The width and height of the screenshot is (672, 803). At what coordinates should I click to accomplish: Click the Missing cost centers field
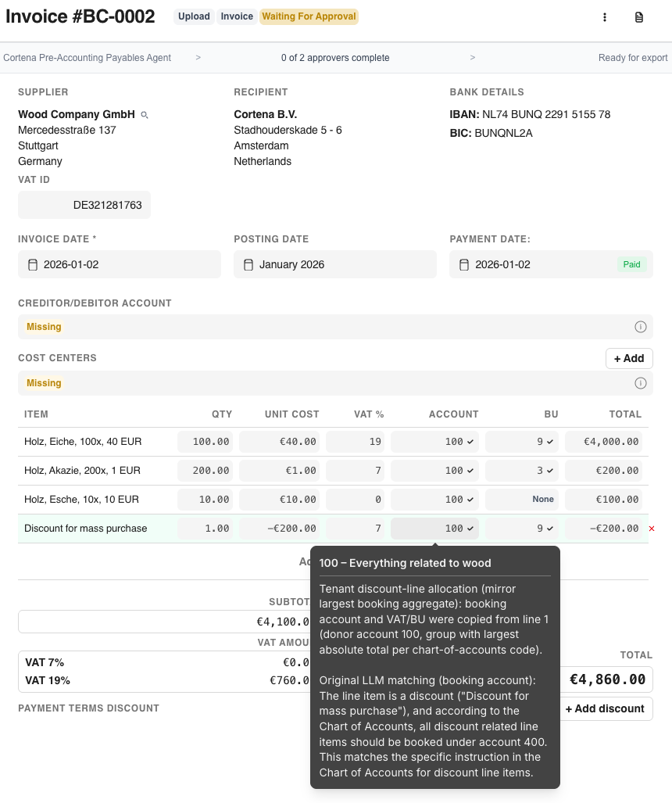pos(335,383)
